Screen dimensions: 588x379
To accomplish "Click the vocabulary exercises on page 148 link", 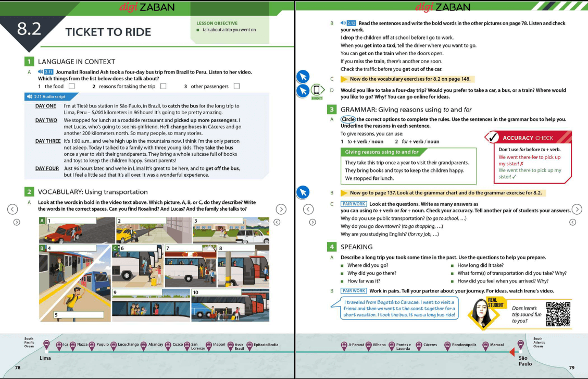I will [410, 79].
